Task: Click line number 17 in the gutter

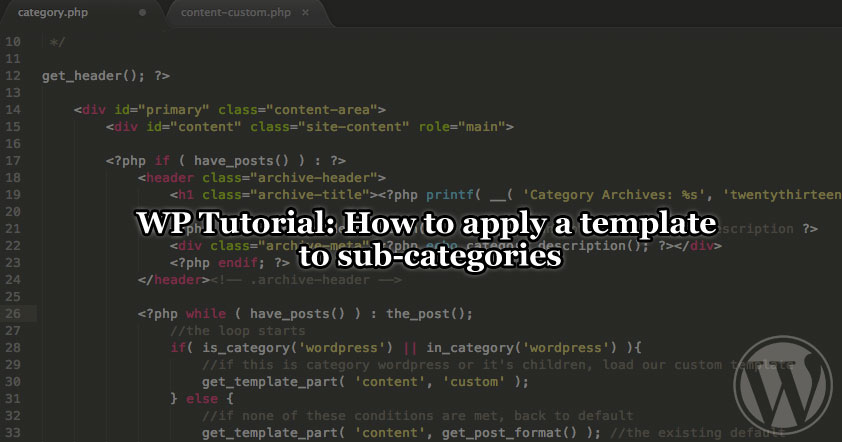Action: click(x=13, y=161)
